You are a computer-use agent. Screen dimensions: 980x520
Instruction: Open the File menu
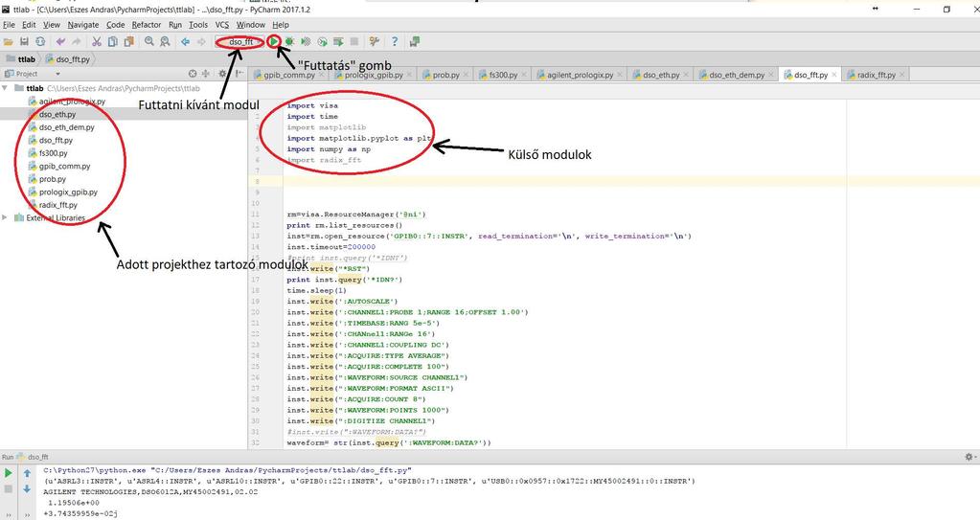9,25
